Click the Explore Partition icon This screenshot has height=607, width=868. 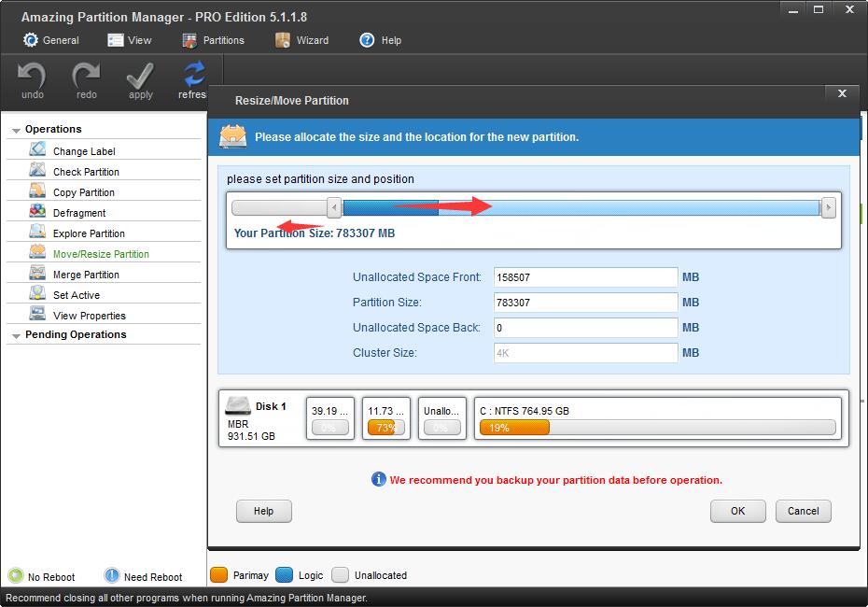pos(37,231)
